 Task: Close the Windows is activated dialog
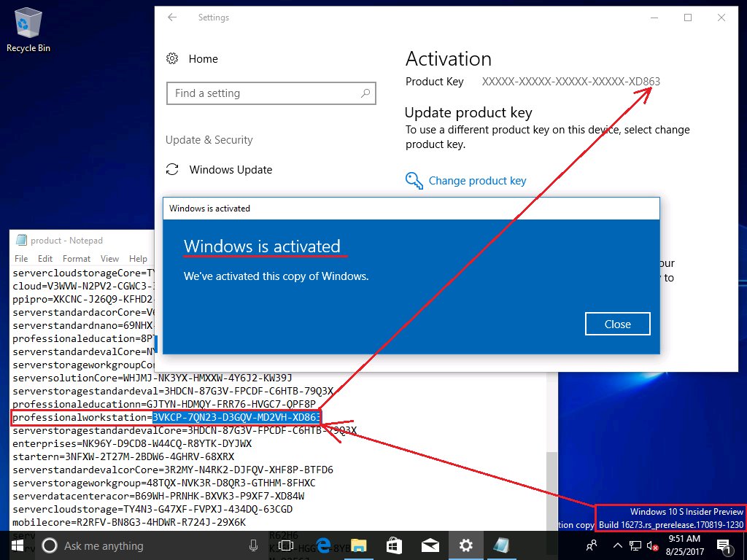point(617,324)
